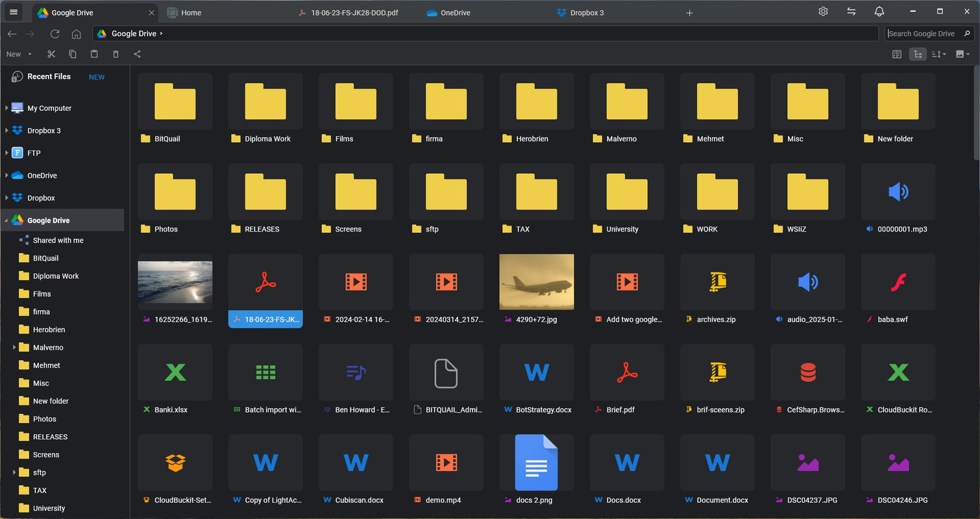The width and height of the screenshot is (980, 519).
Task: Add a new tab with the plus button
Action: [x=689, y=13]
